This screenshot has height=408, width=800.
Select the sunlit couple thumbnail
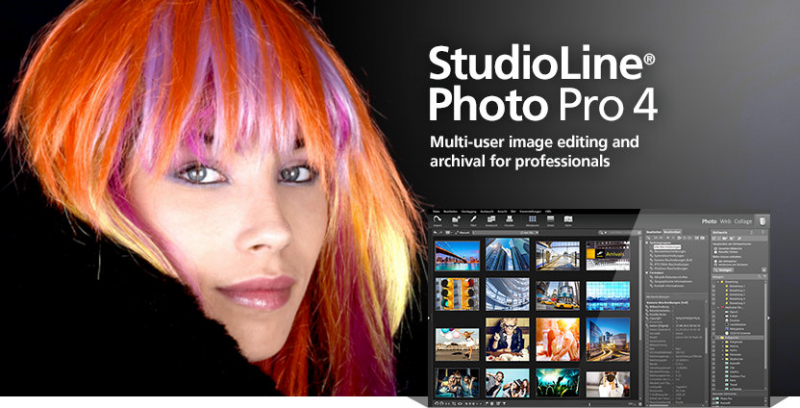click(557, 339)
